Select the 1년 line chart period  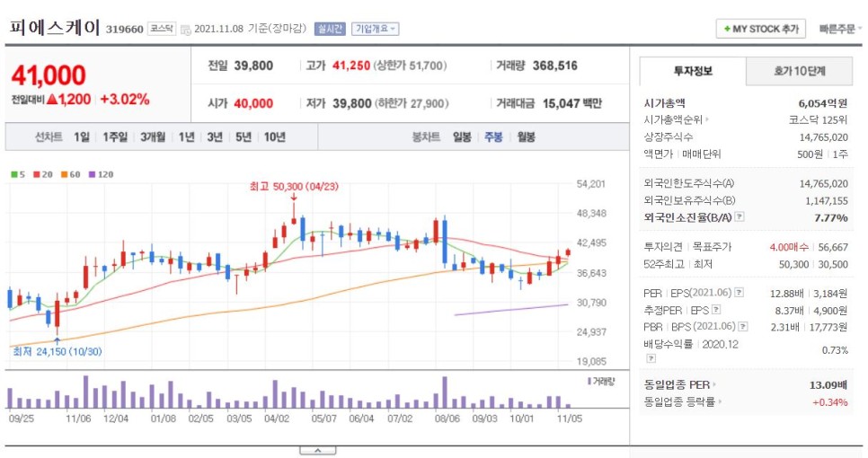pos(187,137)
